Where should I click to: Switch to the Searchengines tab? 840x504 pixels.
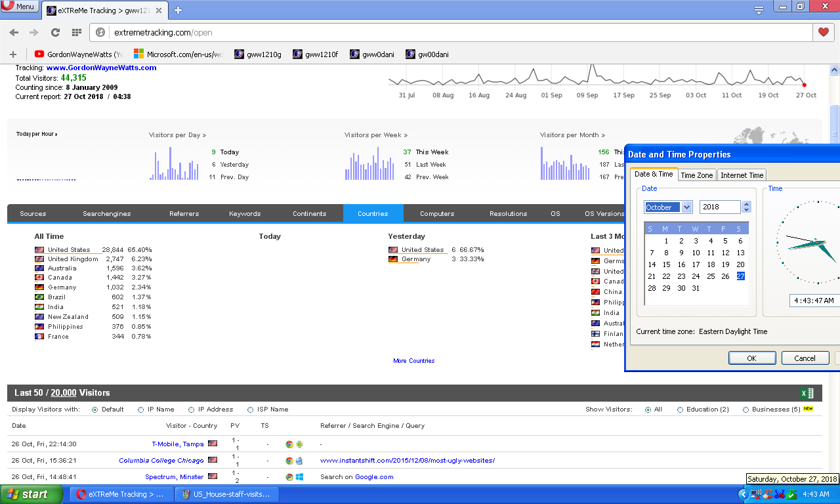pos(107,214)
